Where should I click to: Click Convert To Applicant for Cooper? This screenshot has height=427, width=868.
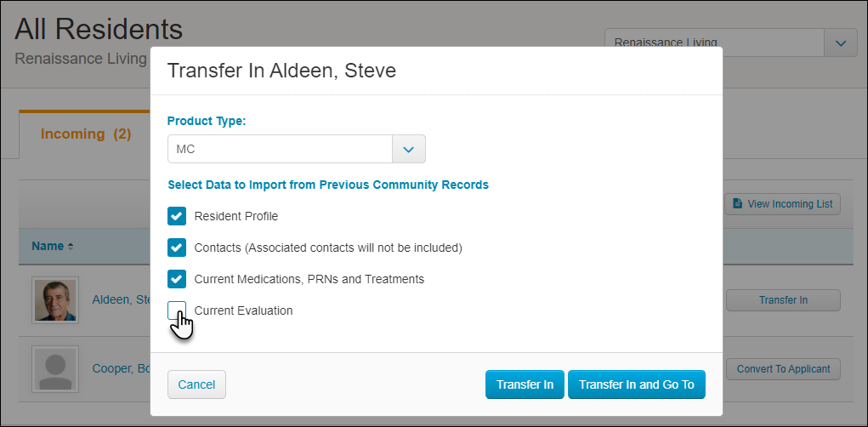pyautogui.click(x=783, y=369)
